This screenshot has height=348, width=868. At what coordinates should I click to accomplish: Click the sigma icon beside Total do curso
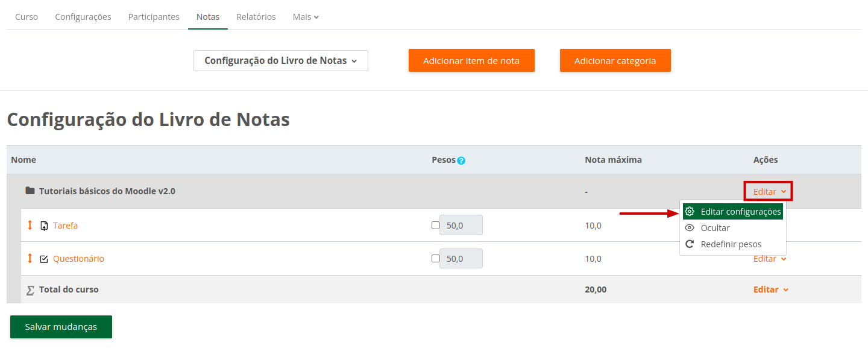(30, 290)
